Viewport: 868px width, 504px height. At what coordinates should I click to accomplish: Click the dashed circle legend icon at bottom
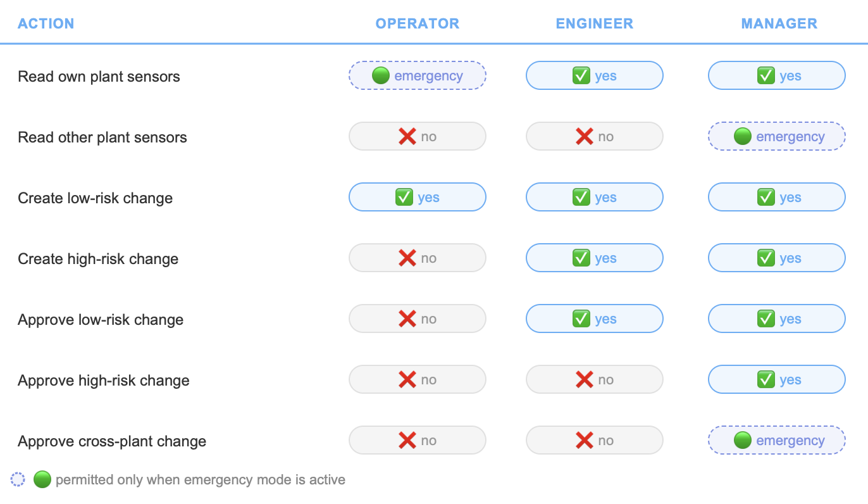18,480
